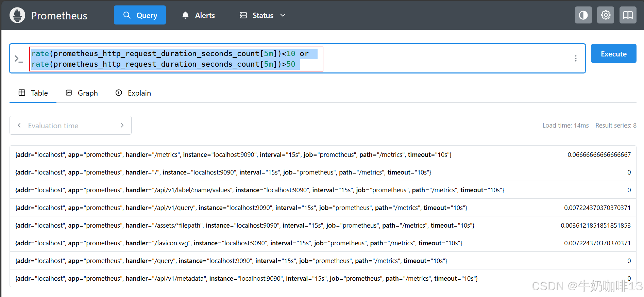Click the magnifier icon in Query button

coord(127,15)
